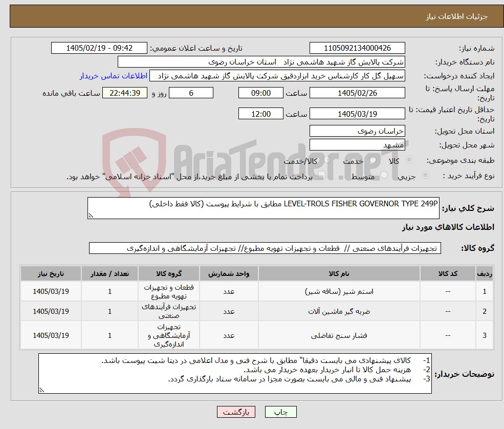Click the کد کالا column header
Screen dimensions: 504x429
[x=448, y=274]
